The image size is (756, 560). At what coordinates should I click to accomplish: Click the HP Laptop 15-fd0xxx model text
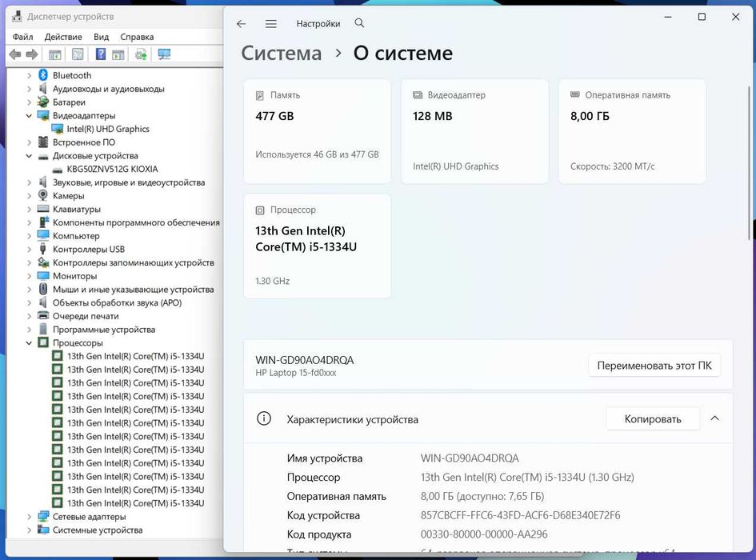click(x=295, y=373)
